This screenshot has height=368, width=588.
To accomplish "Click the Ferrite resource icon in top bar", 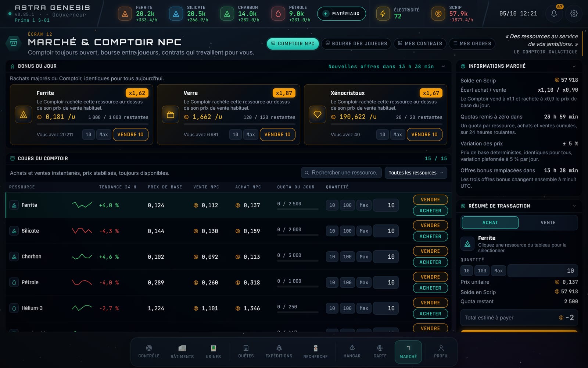I will tap(125, 14).
